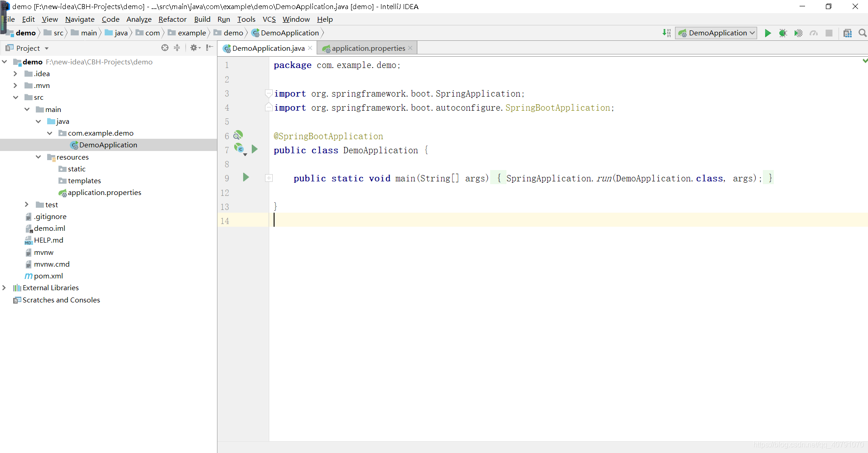Click green inspection checkmark indicator

865,60
